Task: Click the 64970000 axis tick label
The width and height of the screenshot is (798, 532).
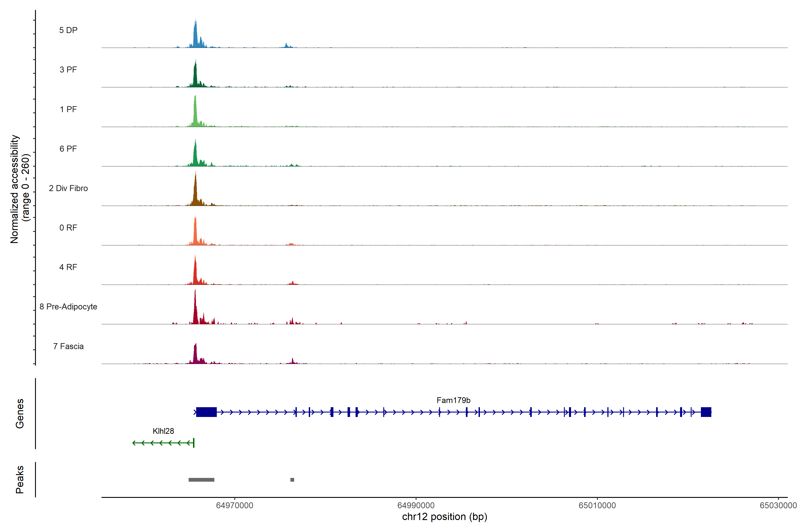Action: click(x=235, y=505)
